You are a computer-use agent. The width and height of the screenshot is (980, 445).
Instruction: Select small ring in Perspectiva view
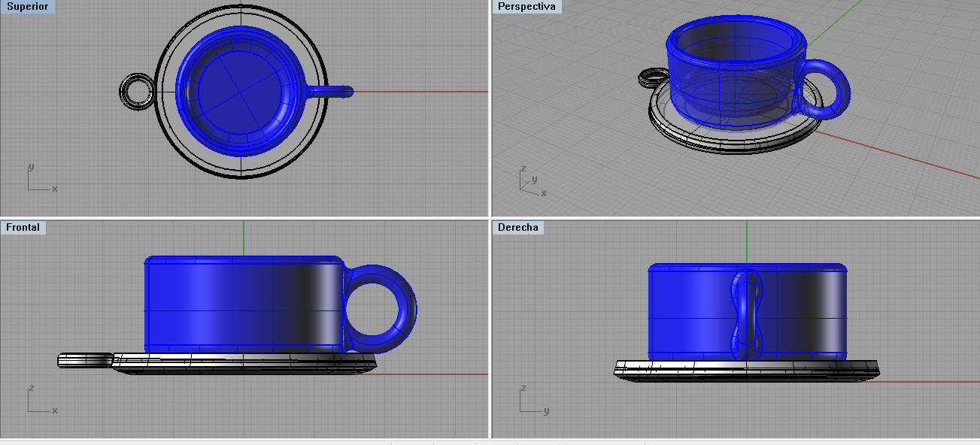click(x=653, y=77)
